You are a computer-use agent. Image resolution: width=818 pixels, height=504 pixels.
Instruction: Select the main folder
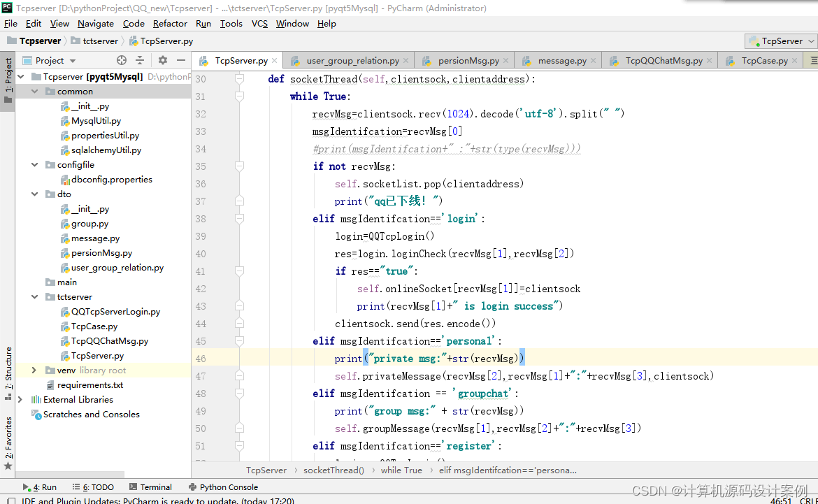click(67, 282)
